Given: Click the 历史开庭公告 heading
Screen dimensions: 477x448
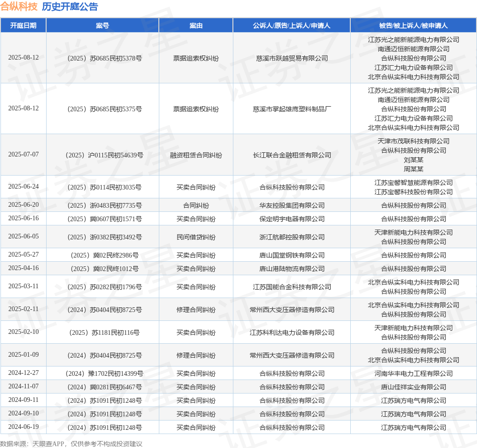Looking at the screenshot, I should point(70,7).
